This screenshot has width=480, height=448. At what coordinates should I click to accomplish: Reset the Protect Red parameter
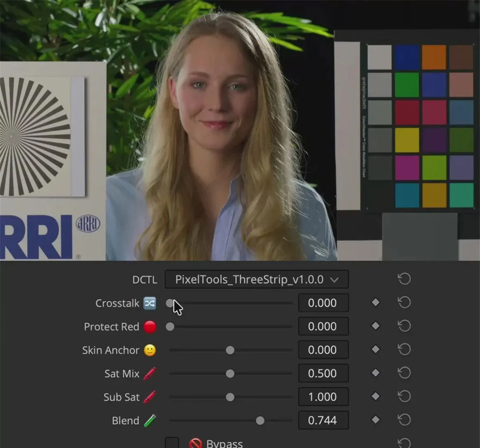tap(404, 326)
